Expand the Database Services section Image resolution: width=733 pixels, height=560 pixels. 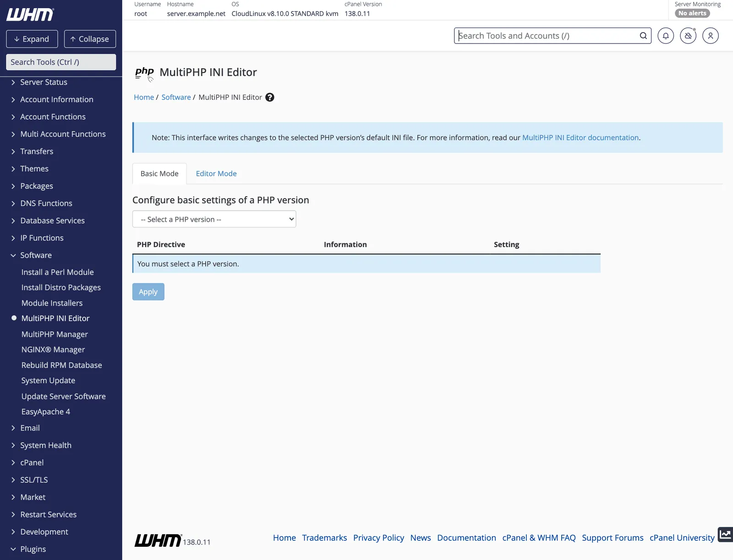tap(52, 221)
